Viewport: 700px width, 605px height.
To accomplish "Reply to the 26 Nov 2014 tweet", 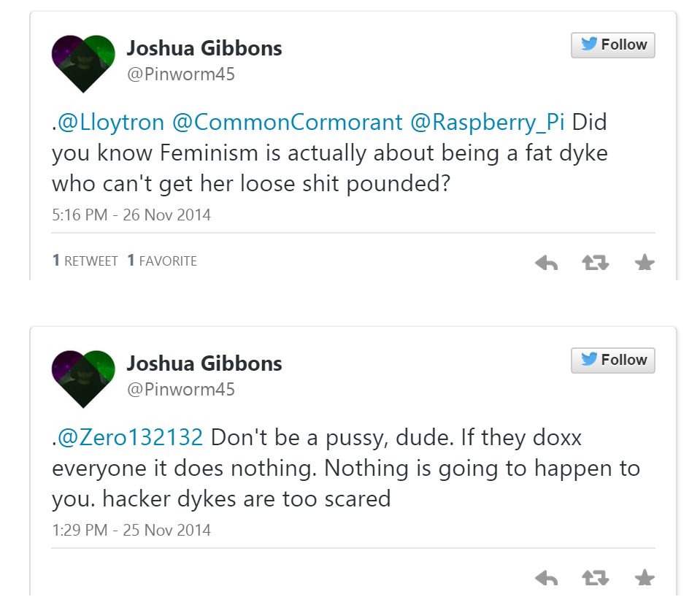I will tap(546, 263).
